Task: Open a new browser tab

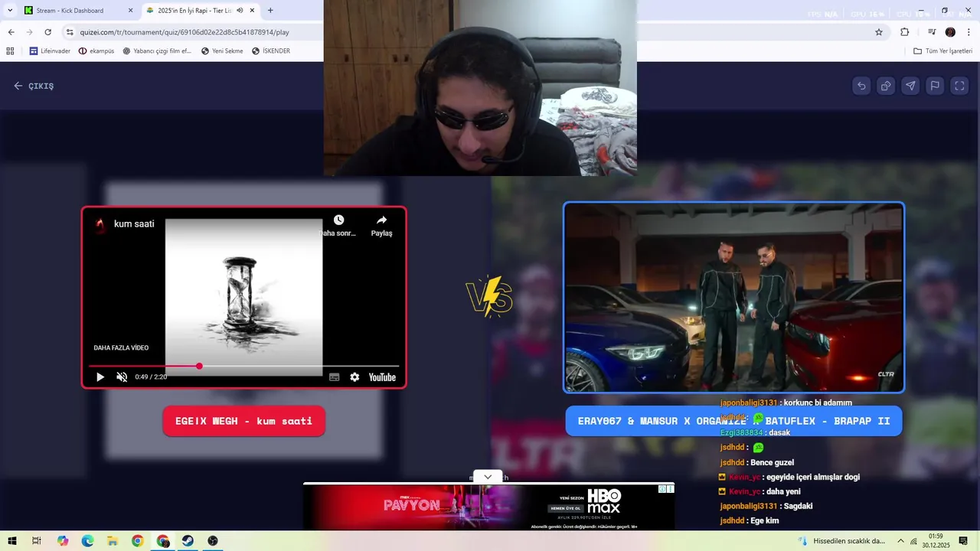Action: [270, 11]
